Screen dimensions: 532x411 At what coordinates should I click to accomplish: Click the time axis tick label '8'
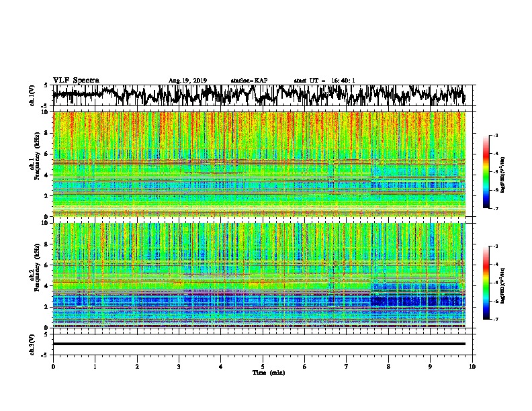click(x=388, y=367)
